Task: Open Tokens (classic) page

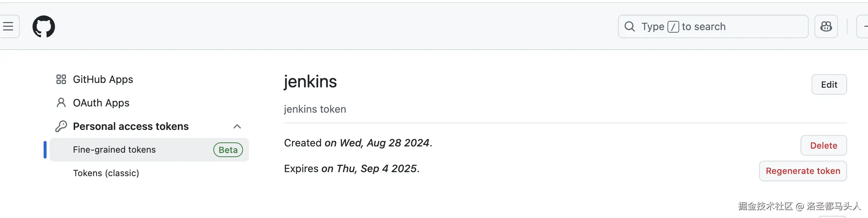Action: tap(106, 173)
